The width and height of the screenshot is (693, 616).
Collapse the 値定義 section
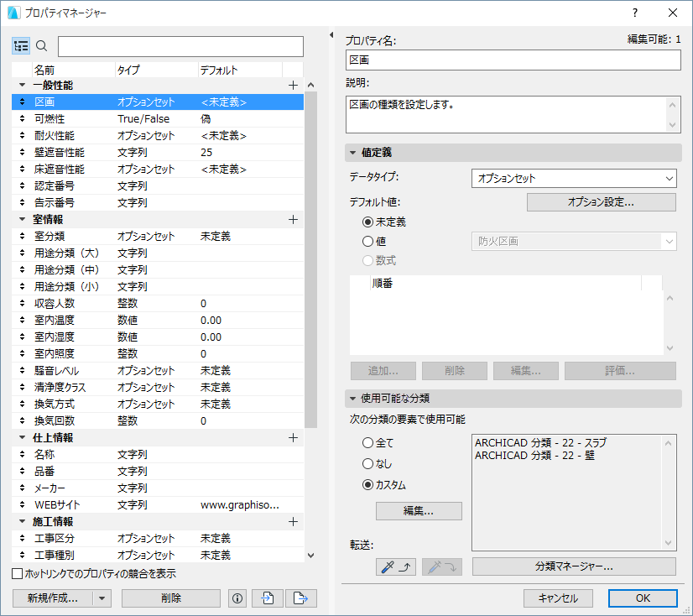(352, 153)
